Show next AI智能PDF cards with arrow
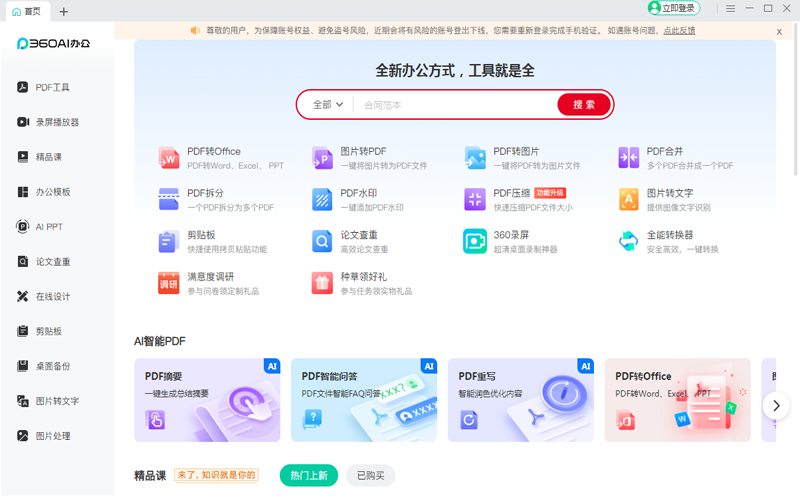This screenshot has width=800, height=500. click(776, 405)
